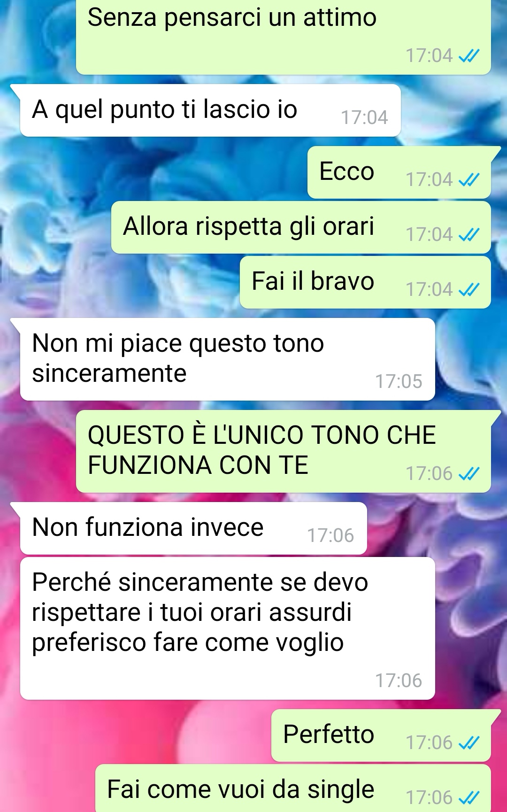Tap the 'Perfetto' message bubble
The width and height of the screenshot is (507, 812).
[381, 735]
